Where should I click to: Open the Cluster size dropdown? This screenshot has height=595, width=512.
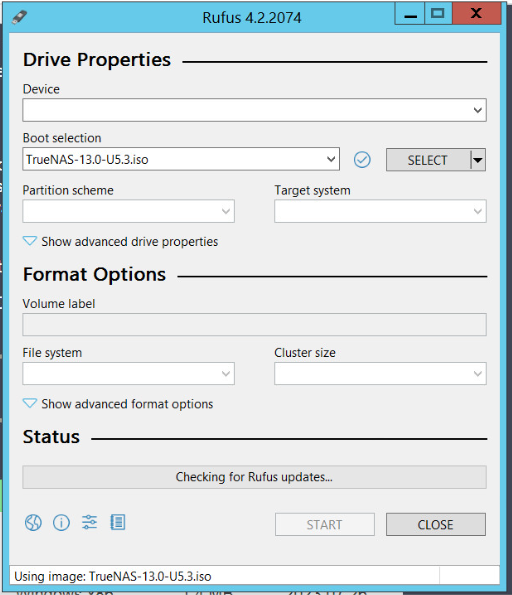point(380,373)
